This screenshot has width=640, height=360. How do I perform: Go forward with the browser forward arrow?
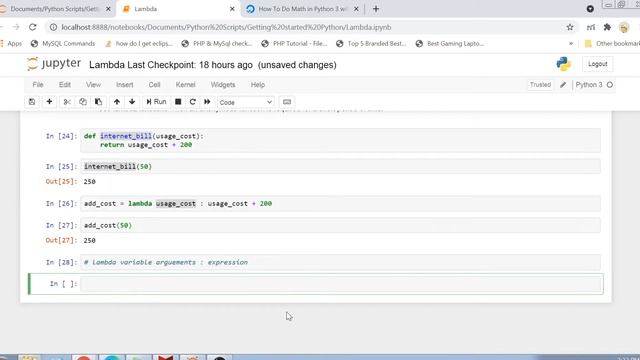coord(16,27)
